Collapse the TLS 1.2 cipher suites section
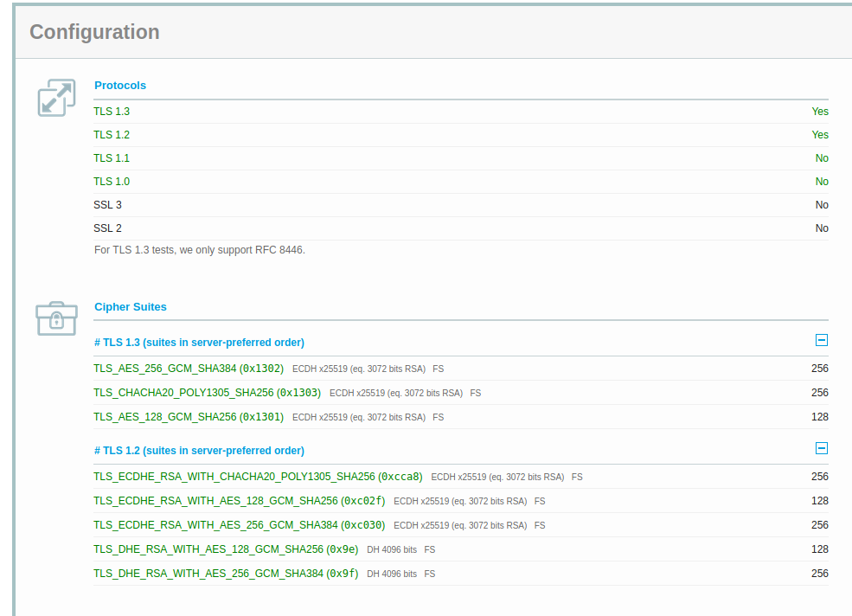852x616 pixels. (822, 449)
